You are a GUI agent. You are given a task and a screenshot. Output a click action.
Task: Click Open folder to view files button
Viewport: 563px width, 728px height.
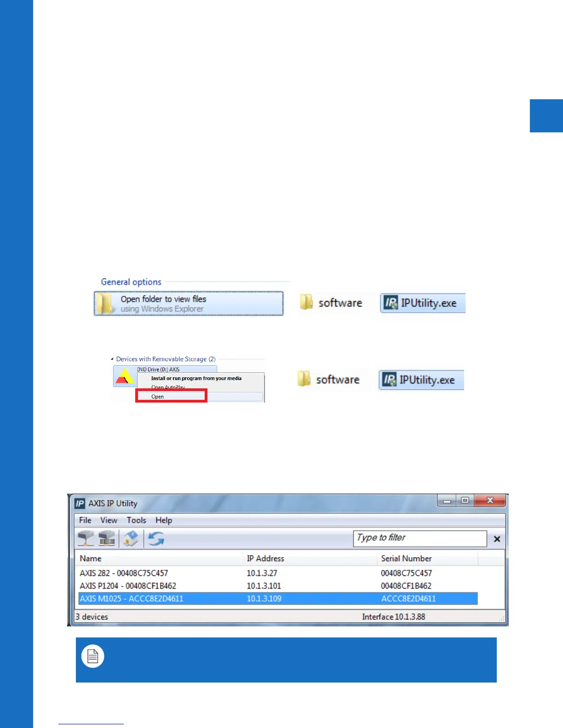point(189,303)
